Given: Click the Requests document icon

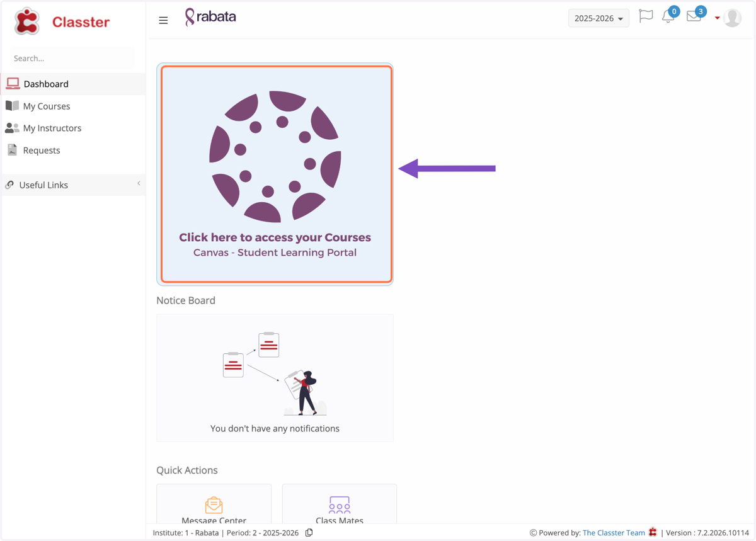Looking at the screenshot, I should (12, 150).
